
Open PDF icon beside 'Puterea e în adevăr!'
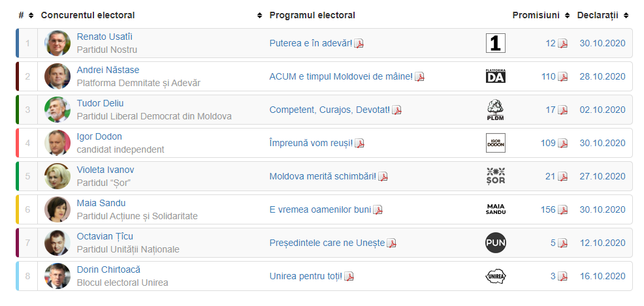click(x=359, y=44)
